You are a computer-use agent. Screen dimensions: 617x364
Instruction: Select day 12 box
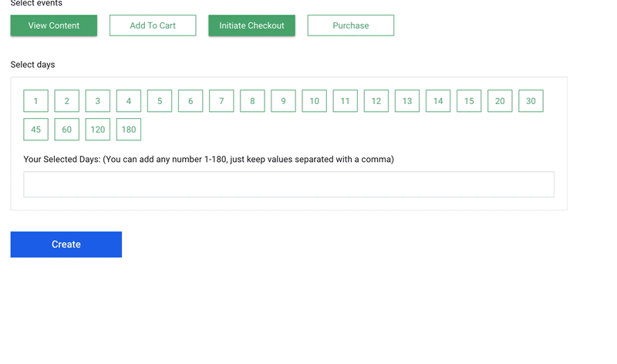tap(376, 101)
